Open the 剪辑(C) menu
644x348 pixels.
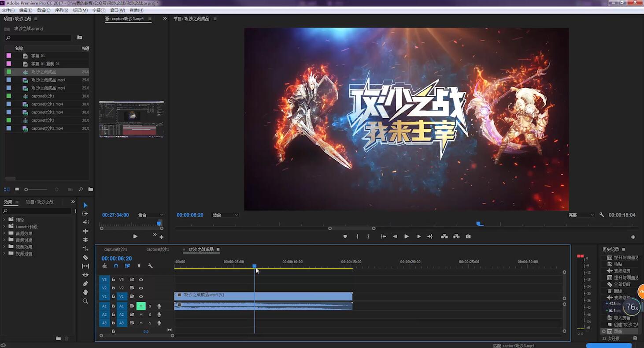tap(44, 10)
